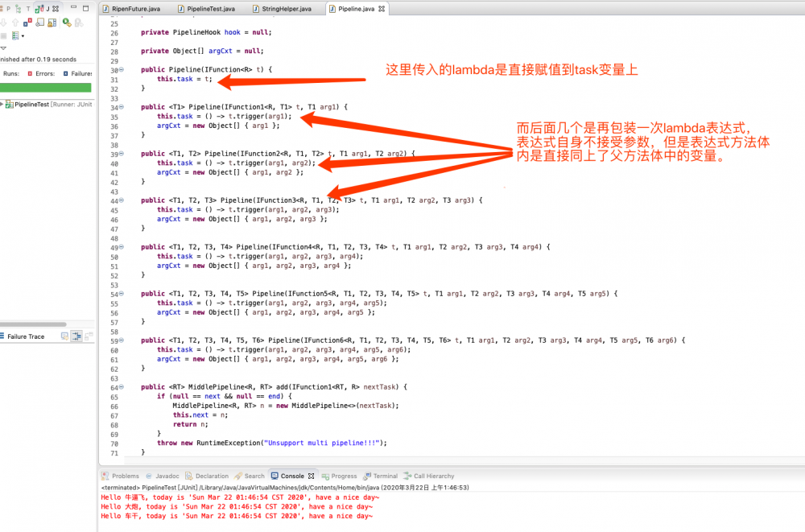Click 'return n;' on line 68
This screenshot has width=805, height=532.
(x=191, y=424)
